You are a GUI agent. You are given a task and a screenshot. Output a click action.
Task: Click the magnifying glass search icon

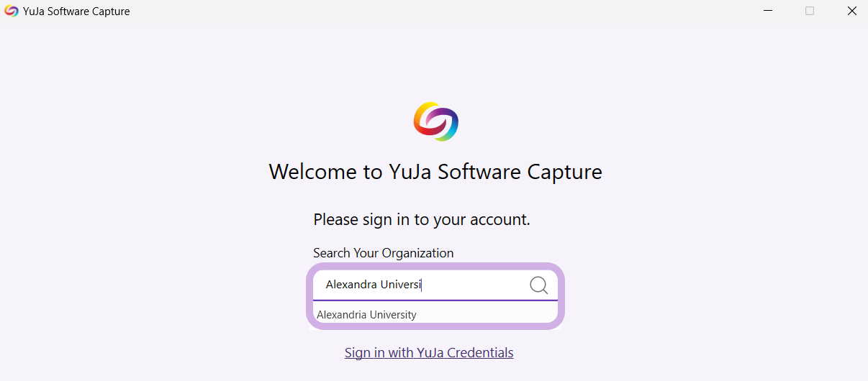[539, 285]
